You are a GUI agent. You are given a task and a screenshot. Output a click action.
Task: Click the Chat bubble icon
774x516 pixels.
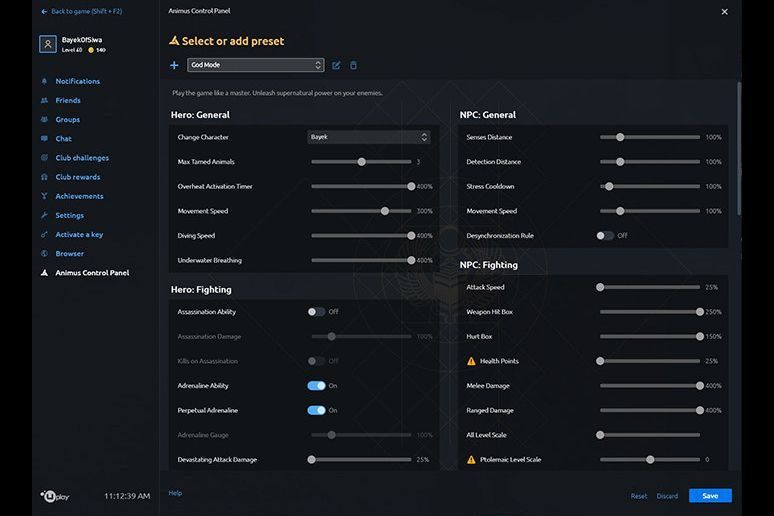44,139
